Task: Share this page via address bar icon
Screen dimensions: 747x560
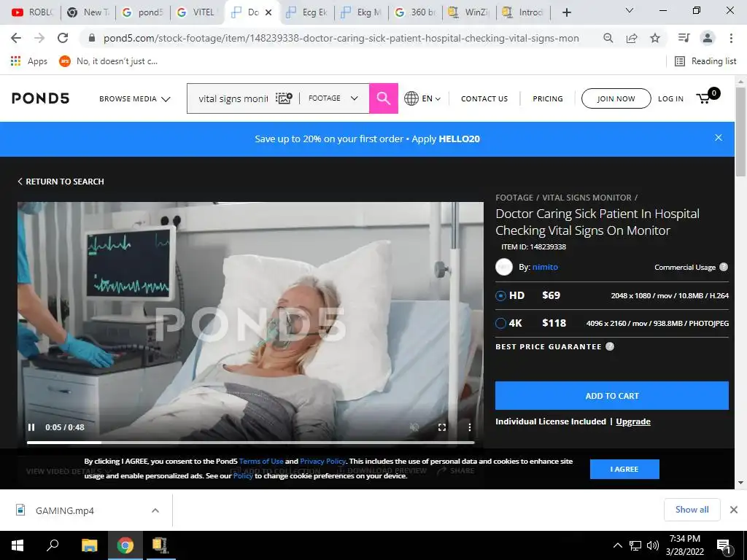Action: coord(632,38)
